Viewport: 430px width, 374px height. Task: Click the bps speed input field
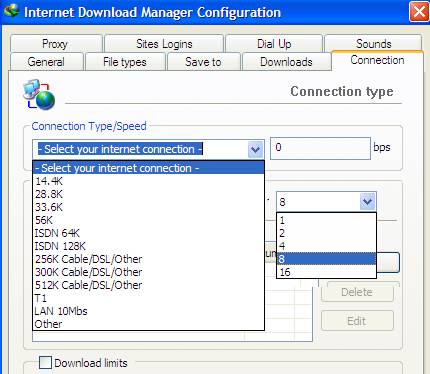pyautogui.click(x=320, y=148)
